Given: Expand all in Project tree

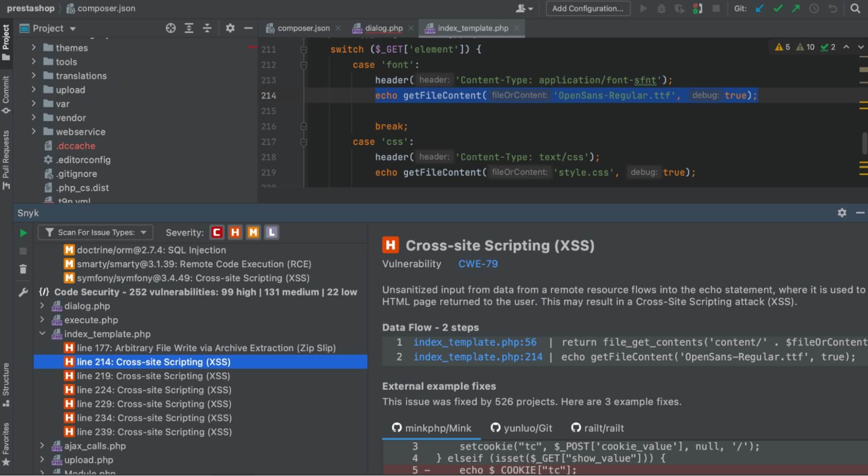Looking at the screenshot, I should 189,28.
